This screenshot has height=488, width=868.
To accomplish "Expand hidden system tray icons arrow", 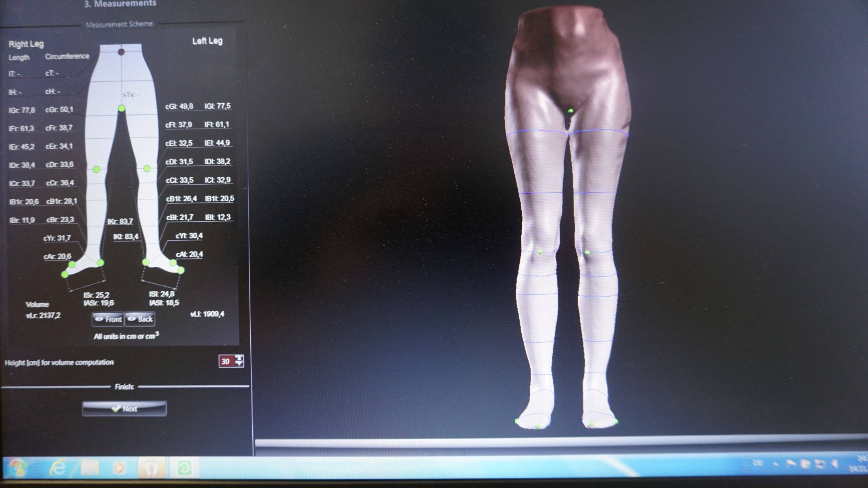I will (x=776, y=464).
